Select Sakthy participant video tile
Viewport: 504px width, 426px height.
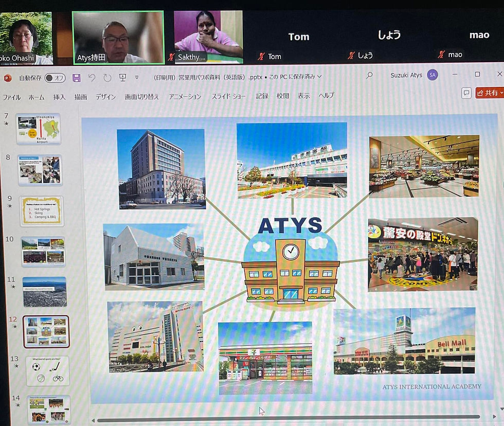pos(208,37)
